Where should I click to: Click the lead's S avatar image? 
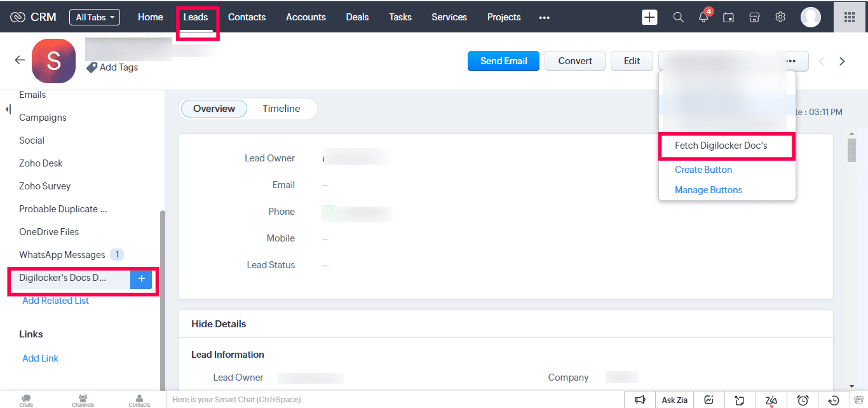coord(53,60)
